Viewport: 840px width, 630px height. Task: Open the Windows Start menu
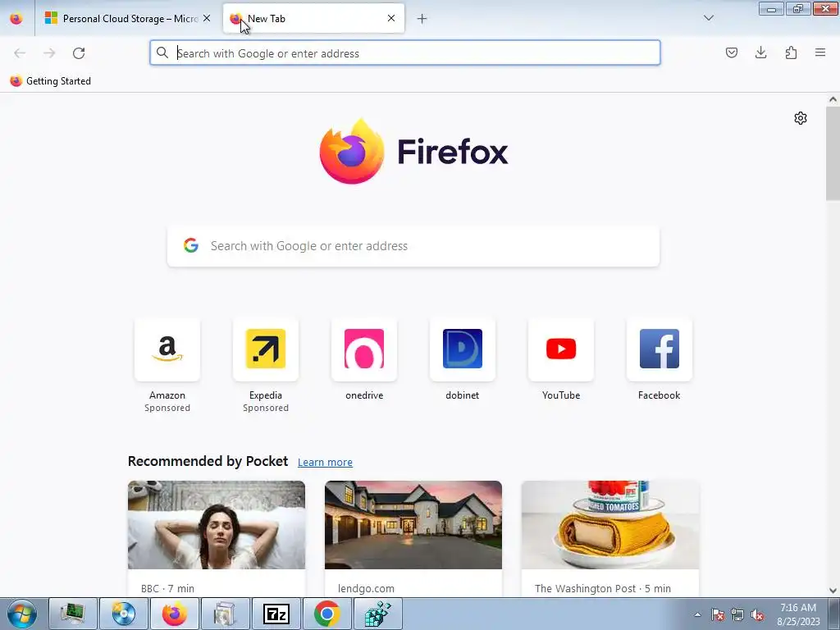click(21, 614)
